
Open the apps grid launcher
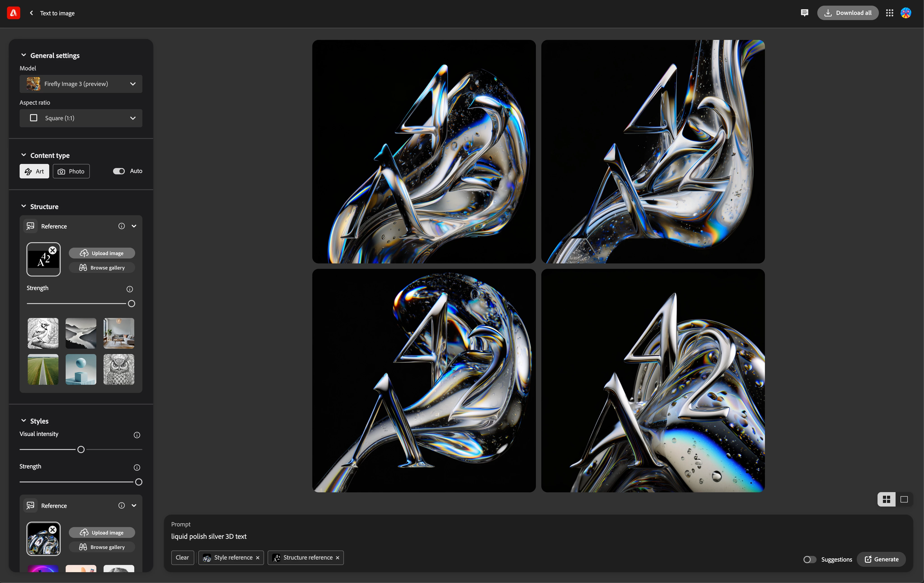coord(889,13)
